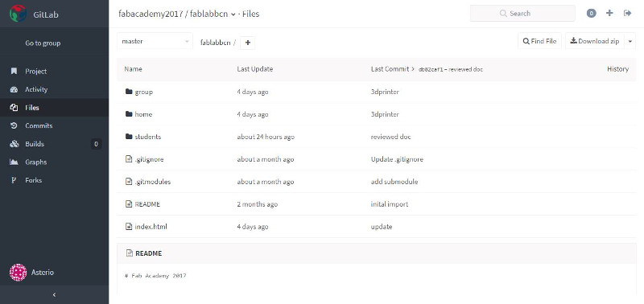Click the last commit hash link

431,70
